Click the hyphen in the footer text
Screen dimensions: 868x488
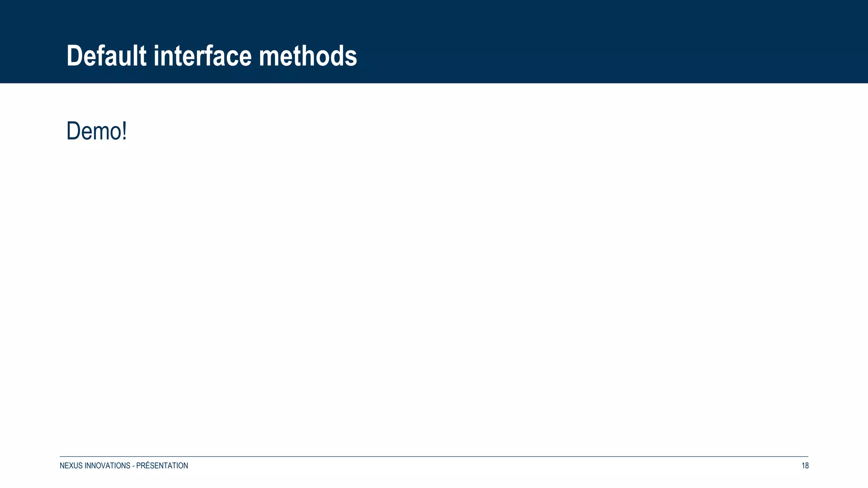click(x=133, y=466)
